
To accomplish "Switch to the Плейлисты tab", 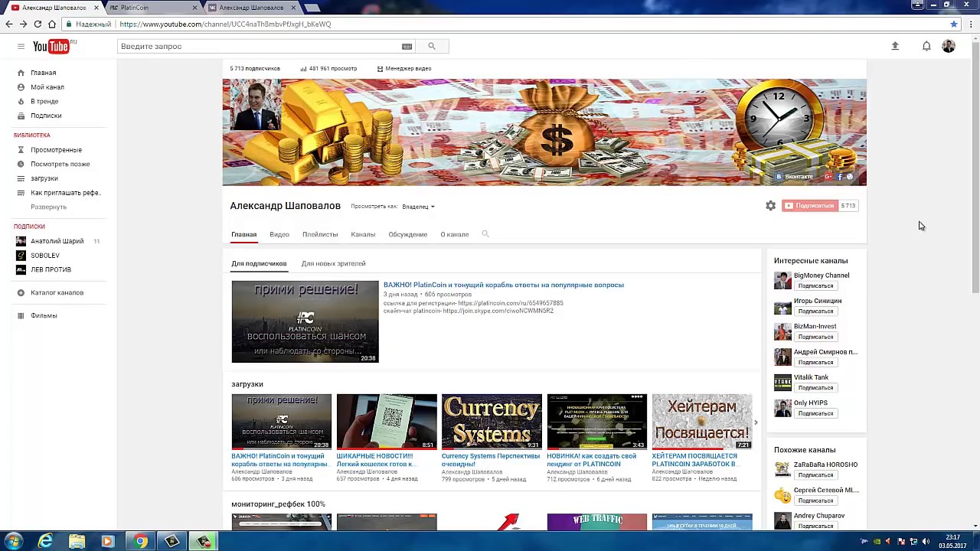I will [320, 234].
